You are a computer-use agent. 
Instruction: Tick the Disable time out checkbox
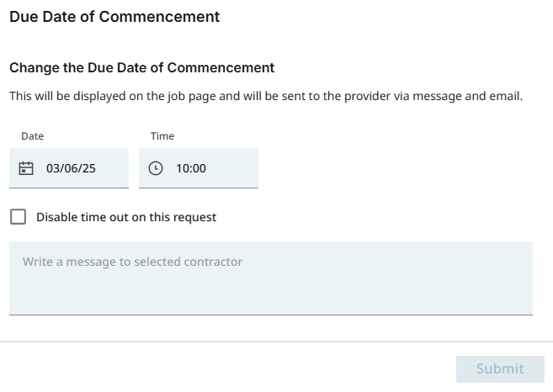[18, 217]
